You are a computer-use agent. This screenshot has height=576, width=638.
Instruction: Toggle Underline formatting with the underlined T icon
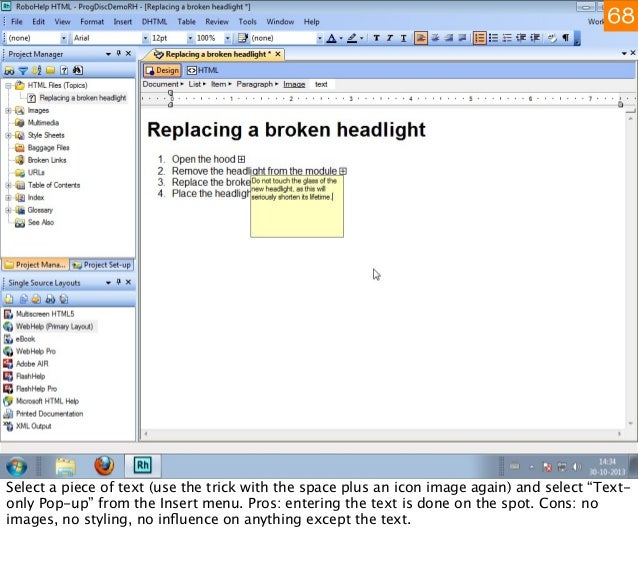pyautogui.click(x=404, y=38)
